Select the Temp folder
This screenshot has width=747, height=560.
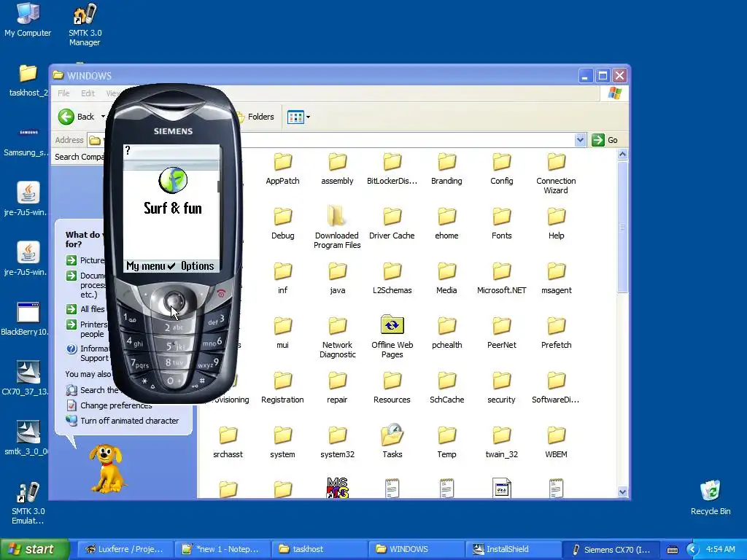tap(446, 443)
